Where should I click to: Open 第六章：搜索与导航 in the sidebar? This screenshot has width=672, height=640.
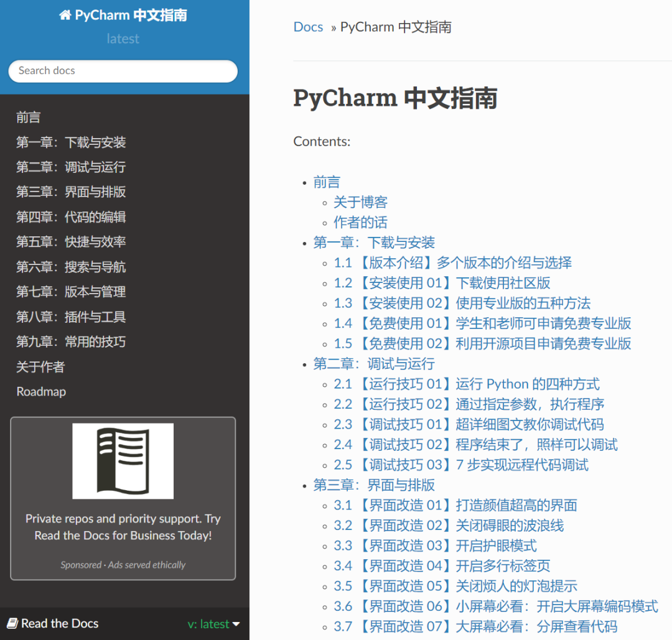71,267
